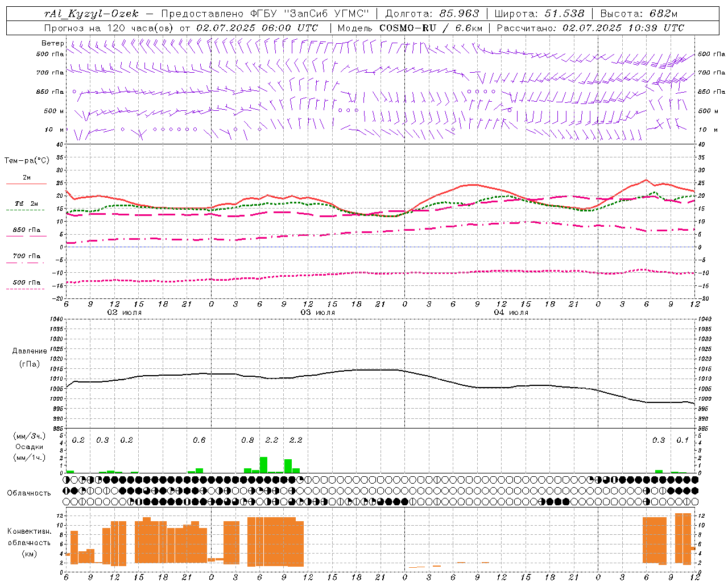The width and height of the screenshot is (728, 582).
Task: Click the elevation label Высота: 682м
Action: point(639,14)
